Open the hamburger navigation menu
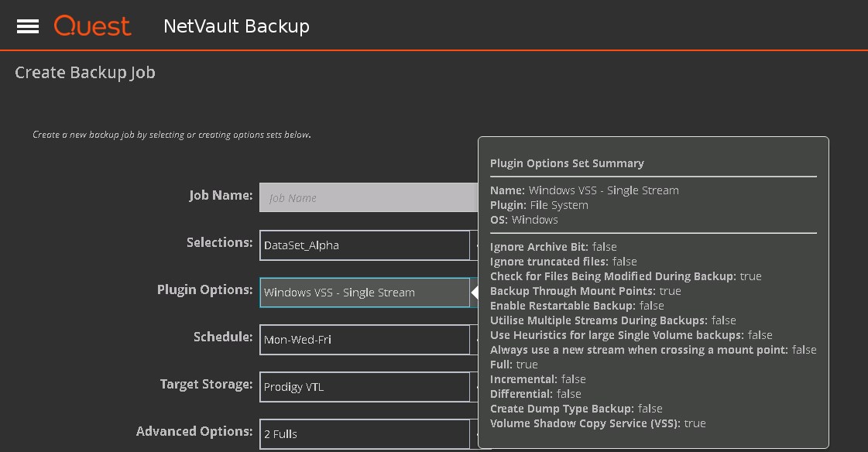Image resolution: width=868 pixels, height=452 pixels. 28,26
